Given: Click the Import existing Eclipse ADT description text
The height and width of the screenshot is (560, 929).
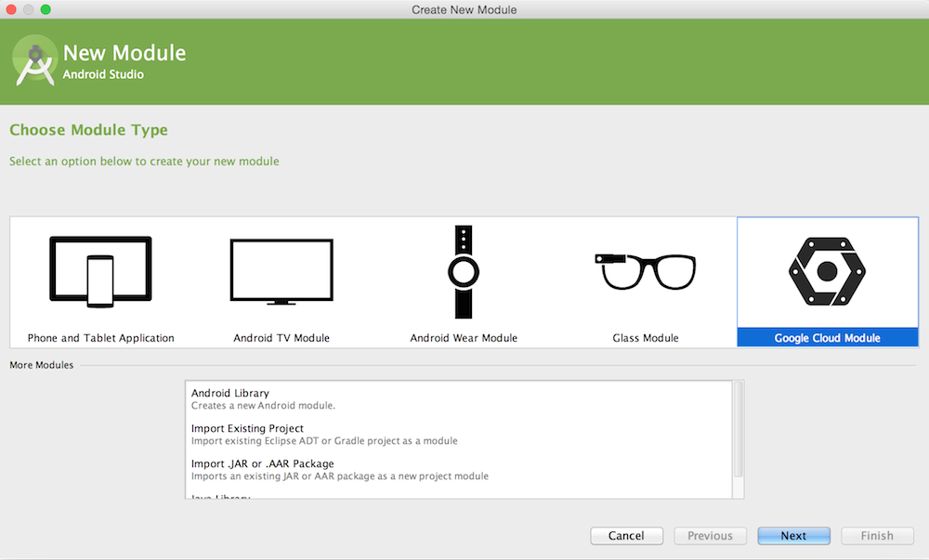Looking at the screenshot, I should pyautogui.click(x=324, y=441).
